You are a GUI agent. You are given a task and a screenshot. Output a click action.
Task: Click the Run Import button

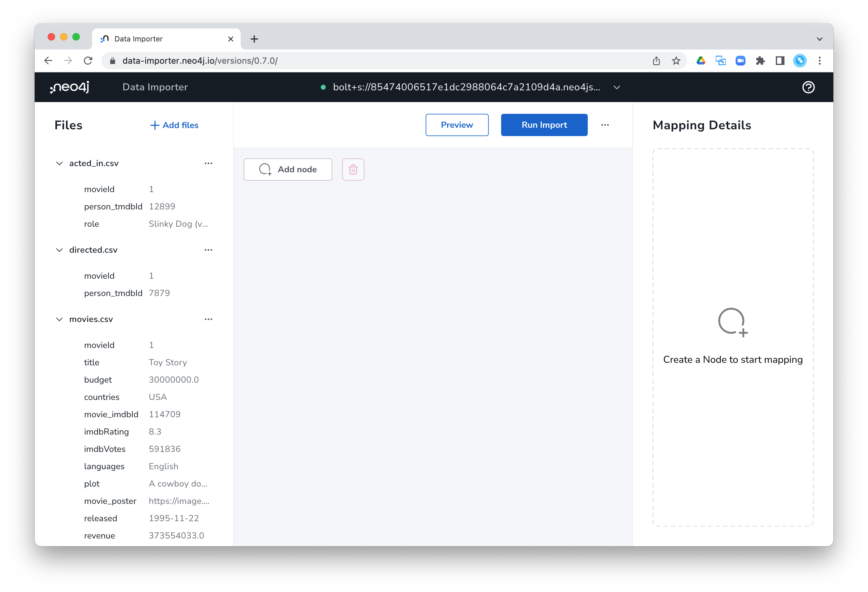(x=544, y=125)
